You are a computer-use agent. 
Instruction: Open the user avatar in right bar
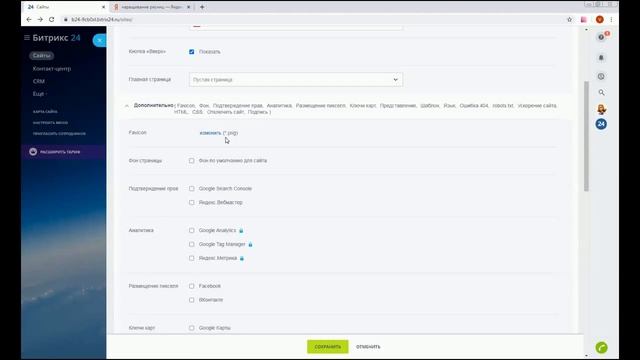click(601, 109)
